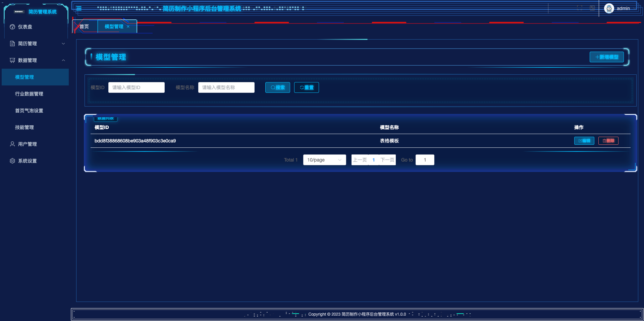Click the 模型ID input field
Image resolution: width=644 pixels, height=321 pixels.
tap(136, 87)
